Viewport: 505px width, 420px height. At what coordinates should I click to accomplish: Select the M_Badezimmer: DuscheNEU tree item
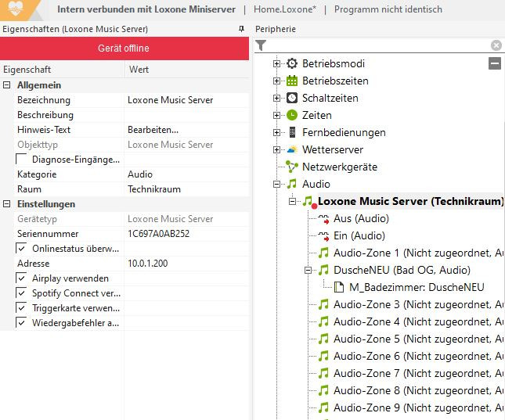point(417,287)
